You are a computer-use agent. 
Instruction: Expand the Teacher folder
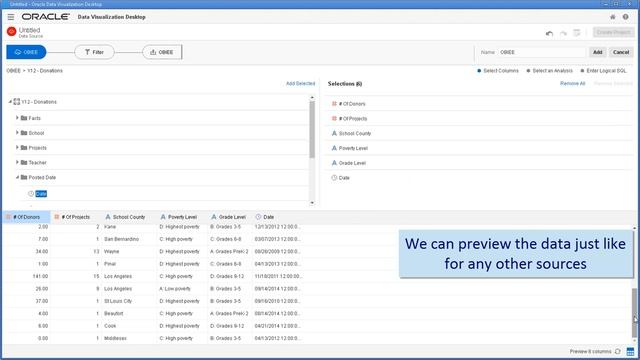click(x=17, y=162)
